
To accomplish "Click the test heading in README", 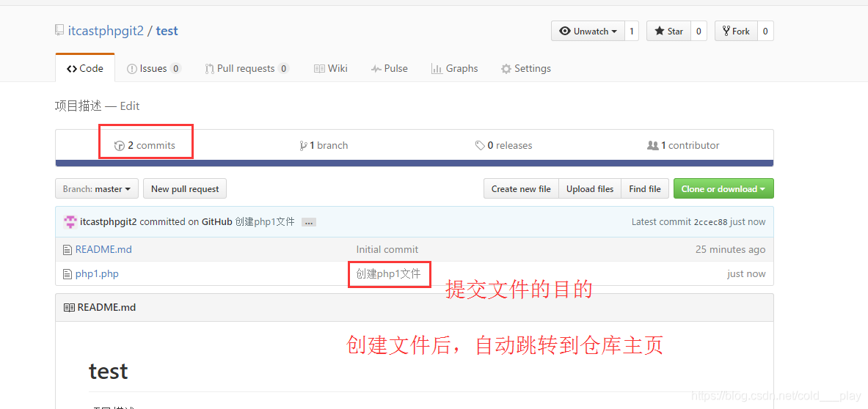I will 109,371.
